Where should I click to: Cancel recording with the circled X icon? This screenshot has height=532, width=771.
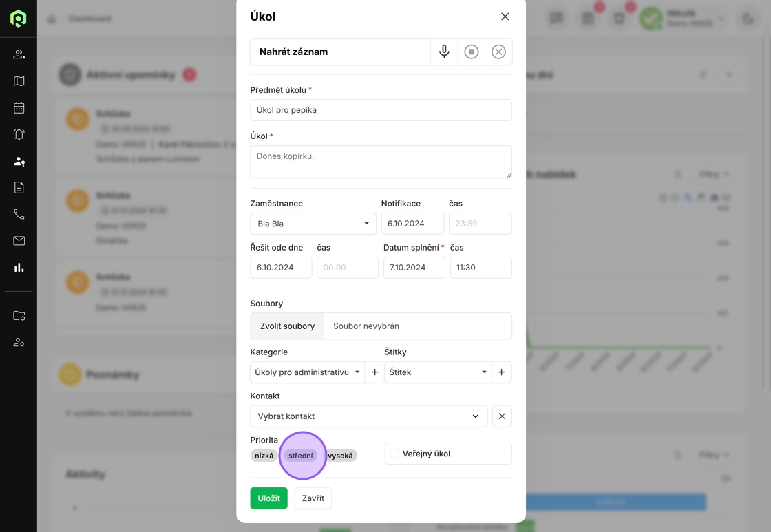click(x=498, y=52)
